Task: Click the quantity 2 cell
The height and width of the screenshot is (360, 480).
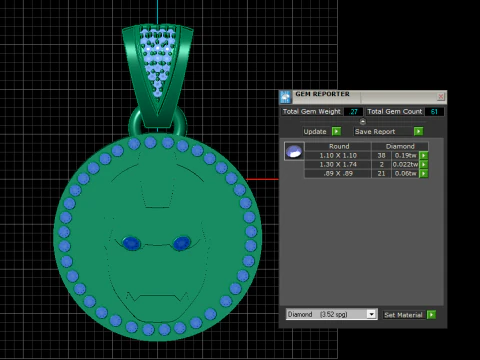Action: pyautogui.click(x=381, y=164)
